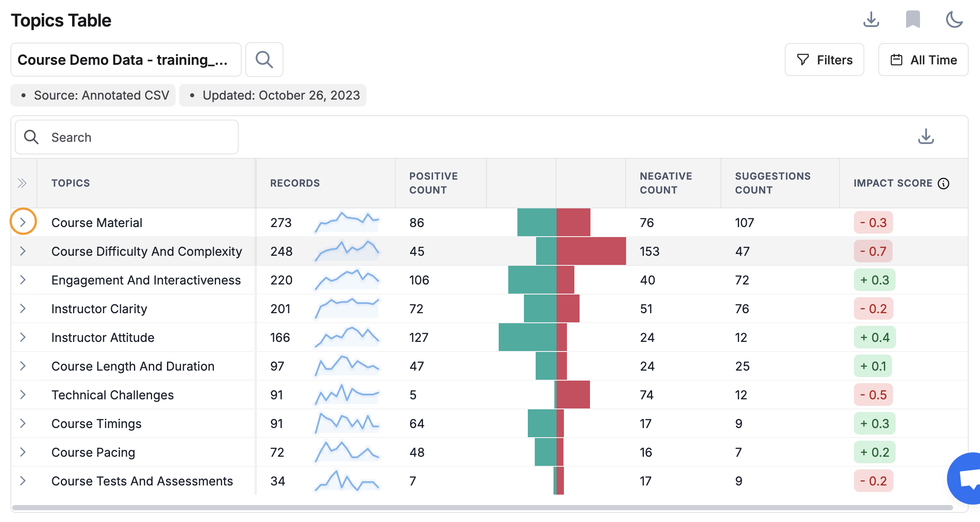Sort by the Records column header
Viewport: 980px width, 522px height.
point(295,183)
